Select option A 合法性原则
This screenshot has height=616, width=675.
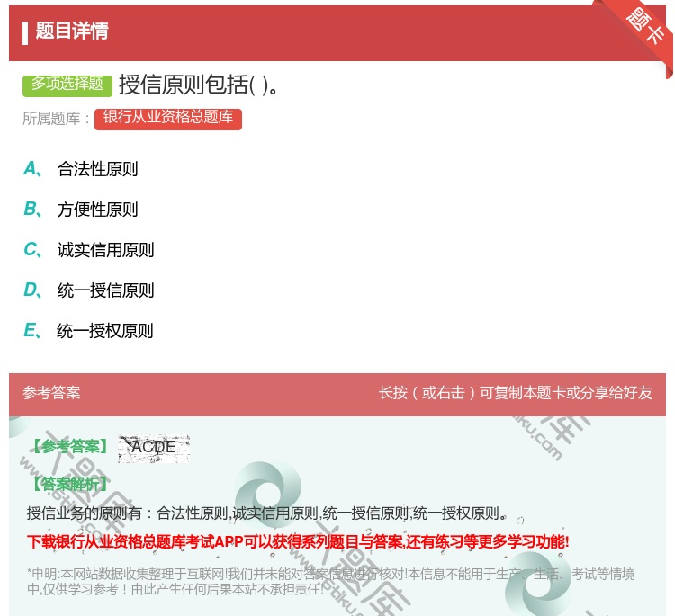pyautogui.click(x=81, y=169)
